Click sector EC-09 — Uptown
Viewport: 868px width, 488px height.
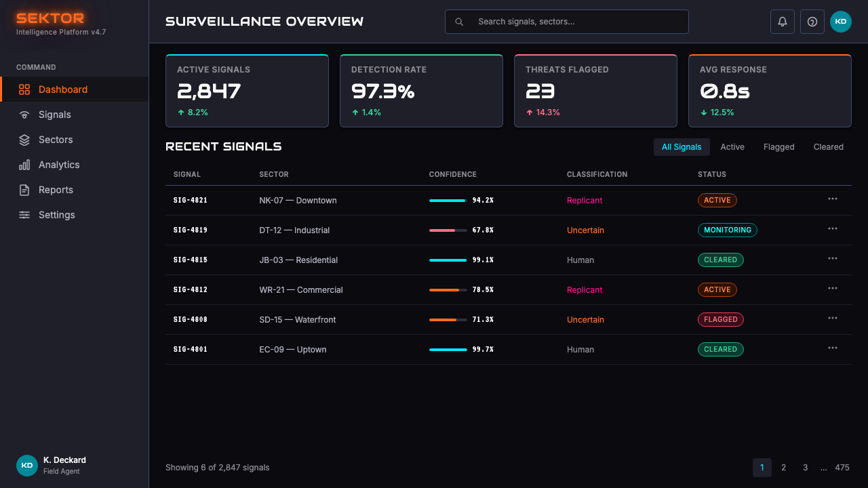pyautogui.click(x=293, y=350)
